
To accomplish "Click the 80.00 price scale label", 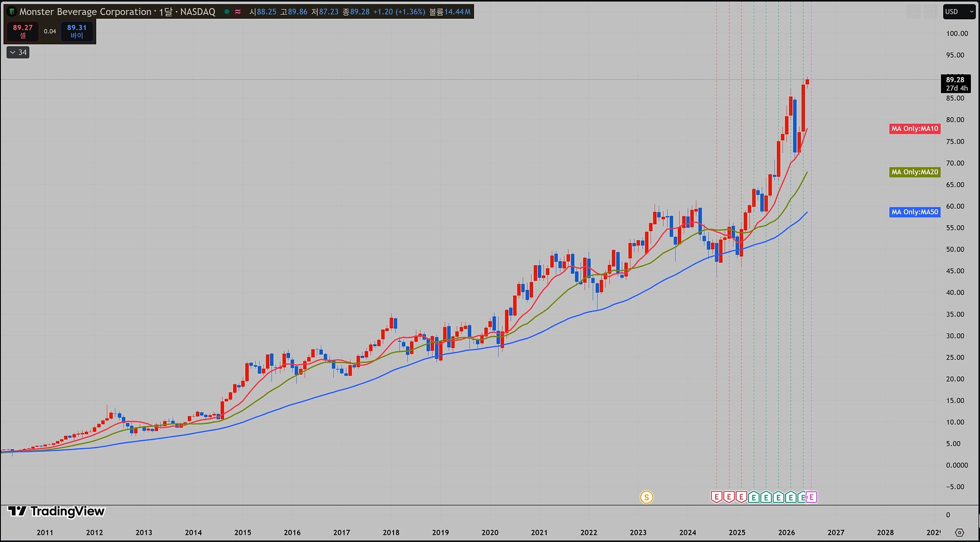I will pos(955,120).
